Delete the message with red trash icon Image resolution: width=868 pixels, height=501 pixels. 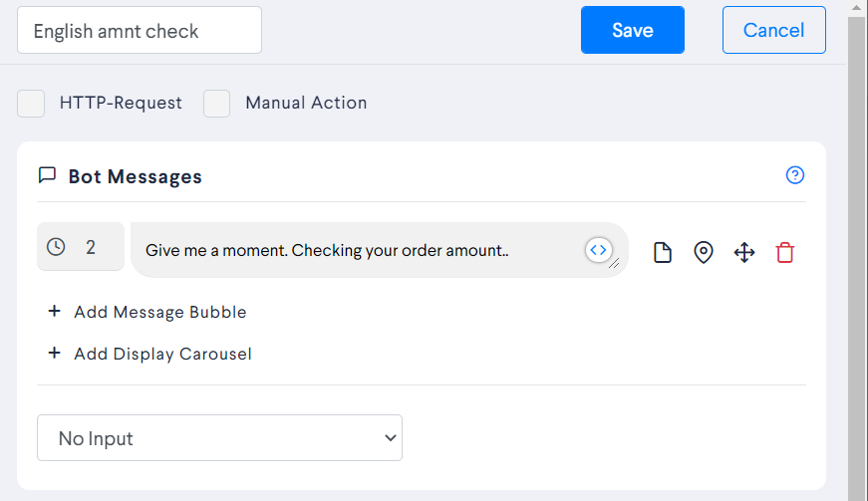[785, 252]
